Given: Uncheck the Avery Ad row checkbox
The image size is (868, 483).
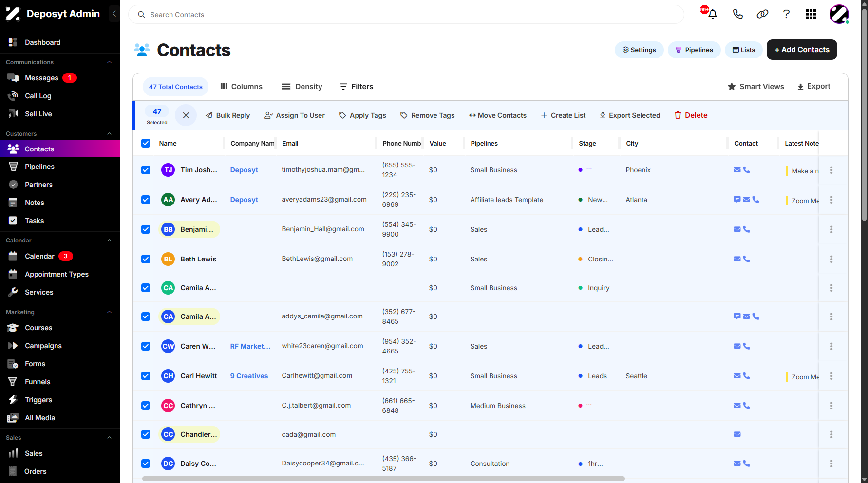Looking at the screenshot, I should [x=146, y=200].
